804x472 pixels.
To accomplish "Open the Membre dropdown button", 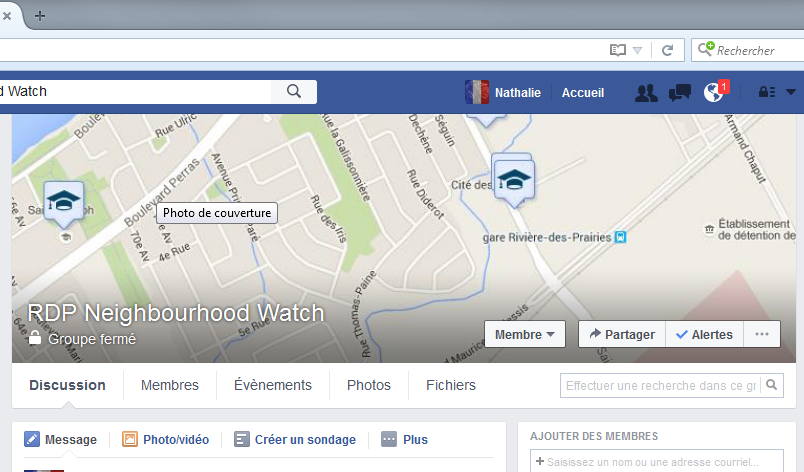I will (525, 334).
